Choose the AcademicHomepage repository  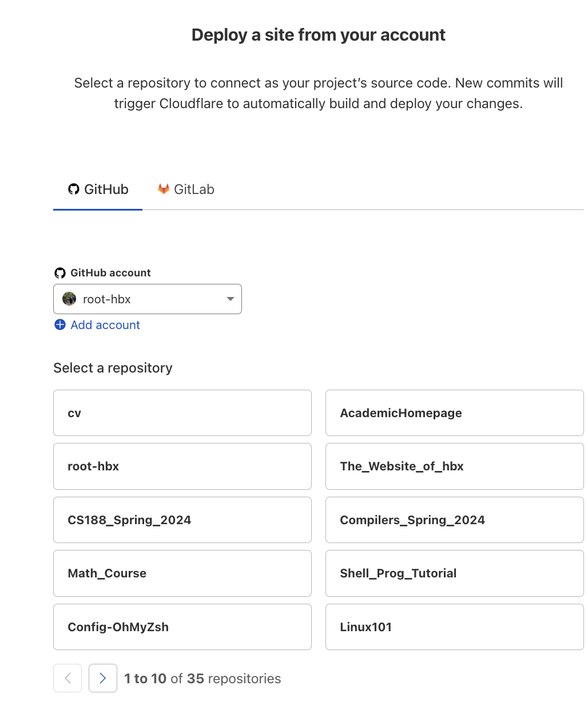pos(454,413)
